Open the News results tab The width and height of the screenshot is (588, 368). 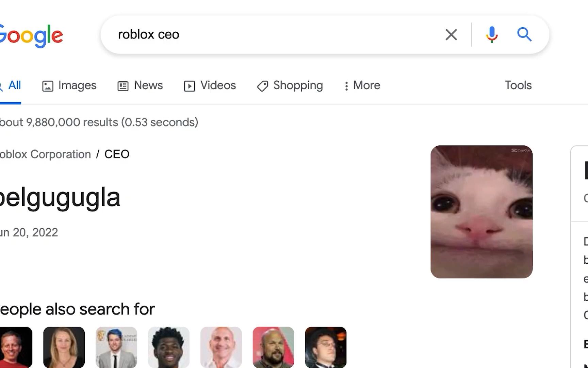[x=148, y=85]
